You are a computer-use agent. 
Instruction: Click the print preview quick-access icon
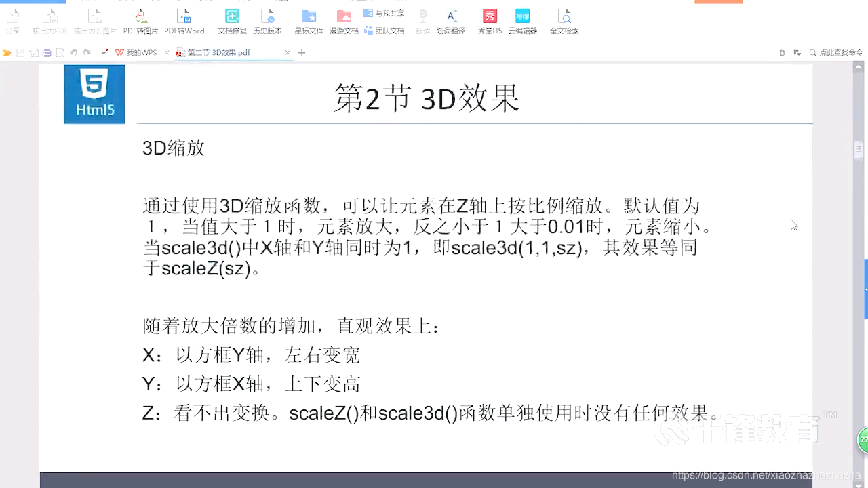coord(60,52)
